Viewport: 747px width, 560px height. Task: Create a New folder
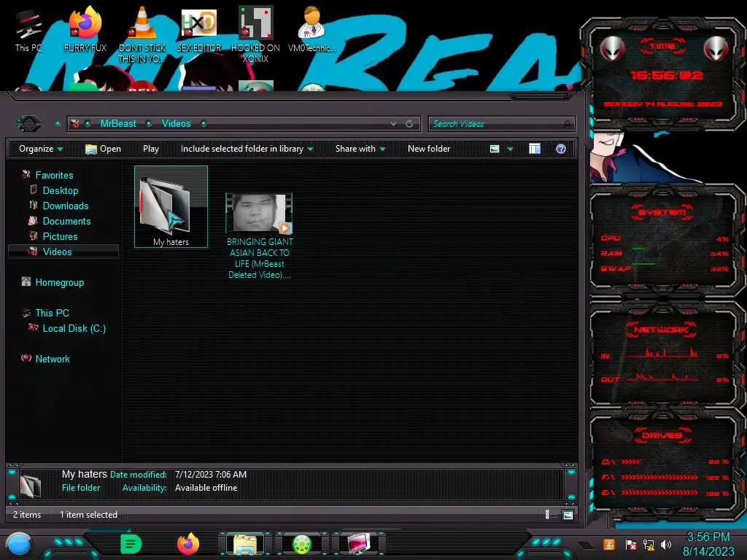[x=429, y=149]
